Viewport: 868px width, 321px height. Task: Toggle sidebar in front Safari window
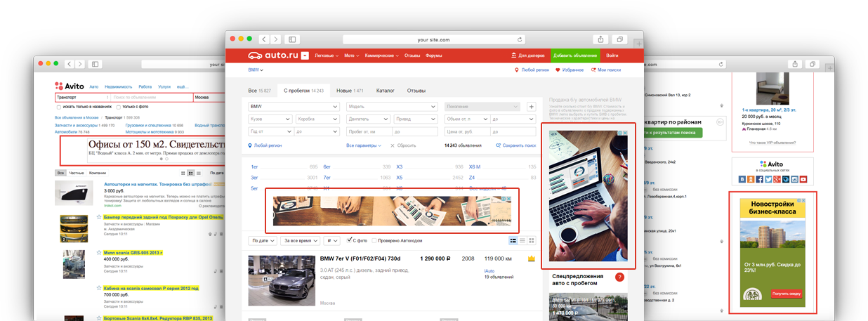point(293,39)
